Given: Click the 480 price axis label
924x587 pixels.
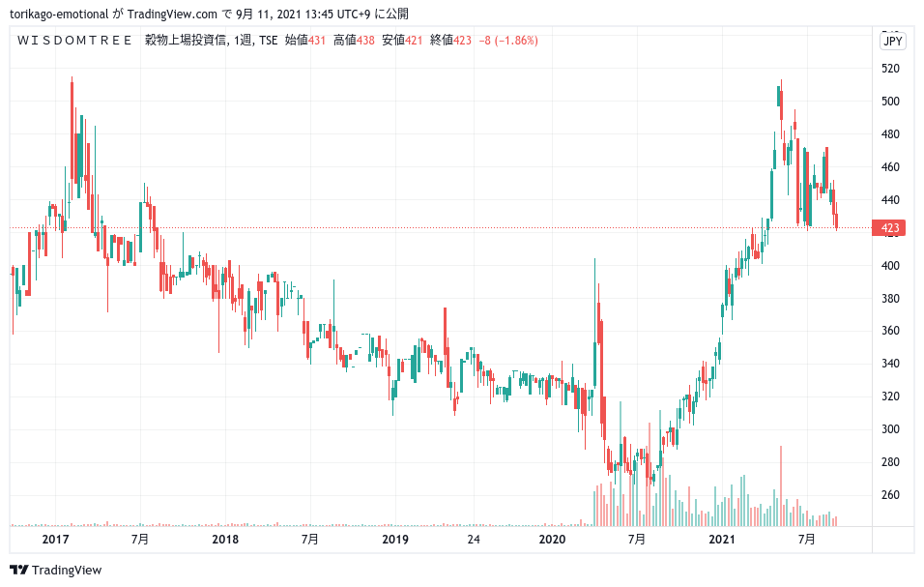Looking at the screenshot, I should click(x=890, y=134).
